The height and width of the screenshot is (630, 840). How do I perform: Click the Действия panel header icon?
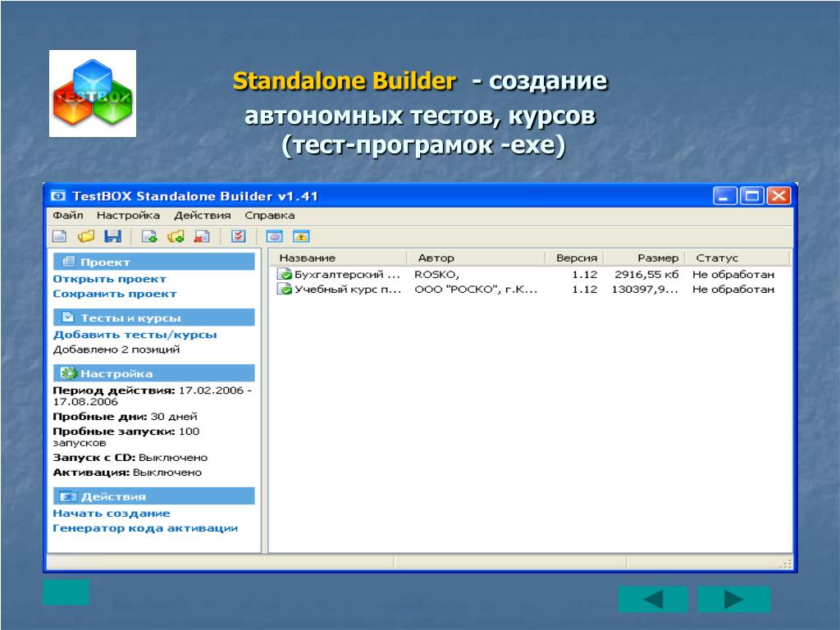68,496
